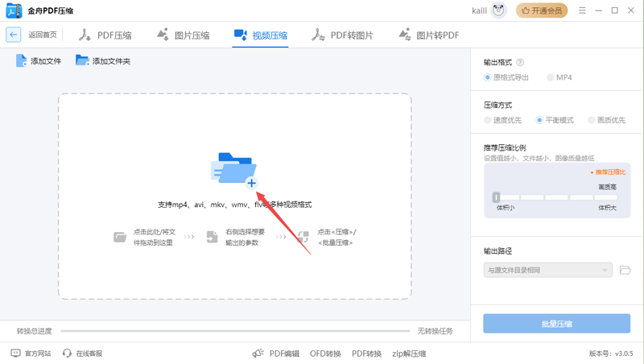This screenshot has height=364, width=644.
Task: Click the 在线客服 headset icon
Action: click(67, 354)
